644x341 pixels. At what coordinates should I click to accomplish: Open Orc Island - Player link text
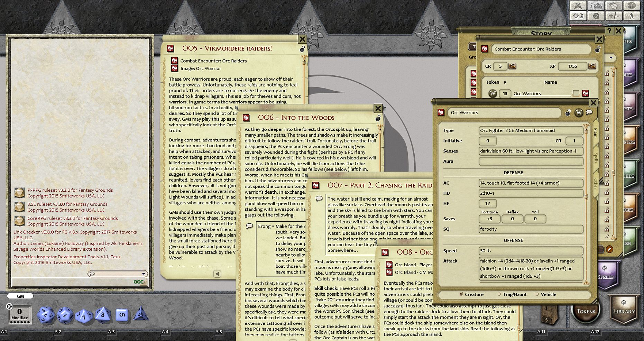pyautogui.click(x=414, y=265)
